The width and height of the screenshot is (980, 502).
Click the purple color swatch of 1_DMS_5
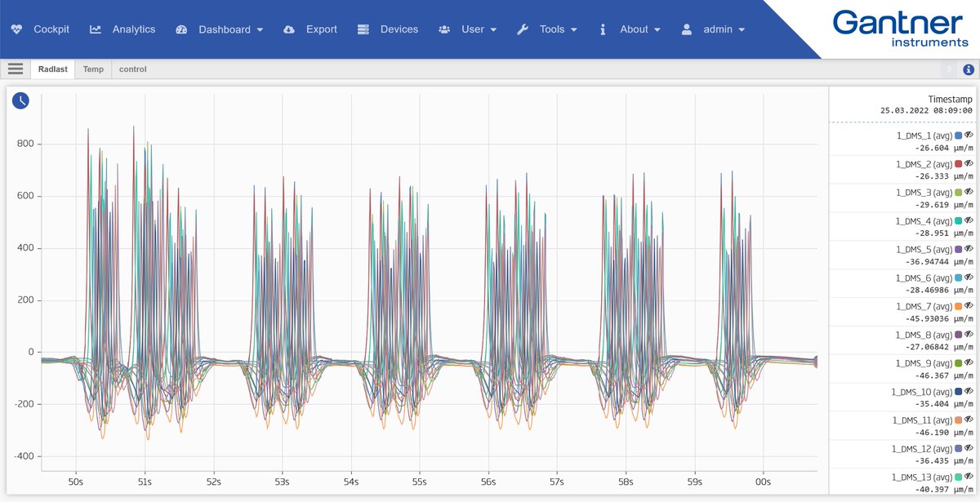[959, 250]
